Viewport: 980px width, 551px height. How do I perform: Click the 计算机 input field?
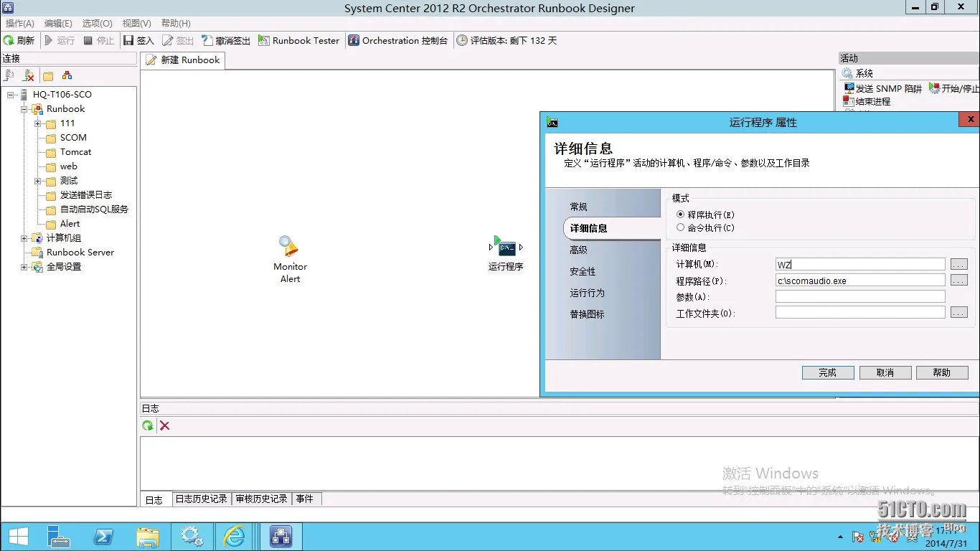click(860, 264)
